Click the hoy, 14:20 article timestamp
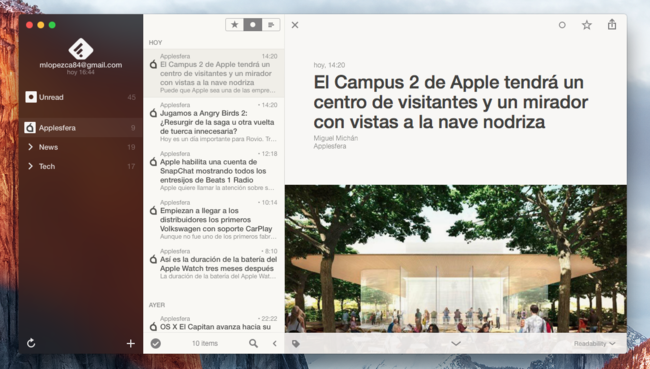Screen dimensions: 650x369 tap(329, 65)
